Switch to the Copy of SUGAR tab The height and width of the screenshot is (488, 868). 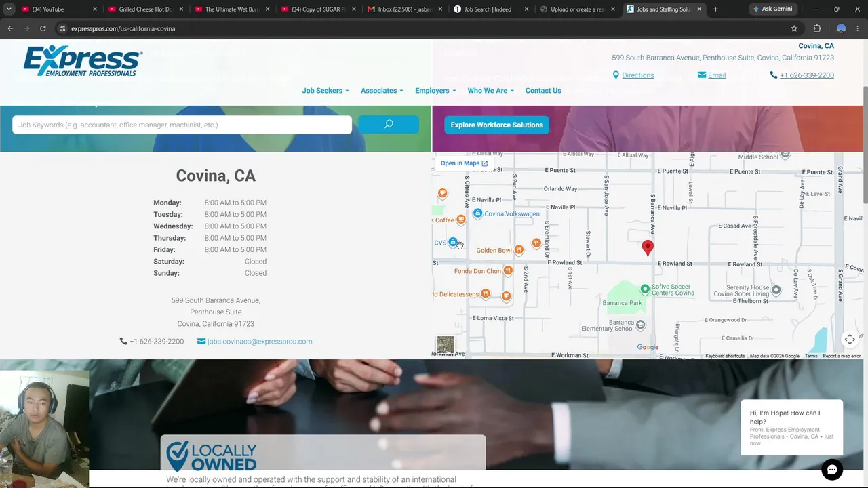pos(318,9)
